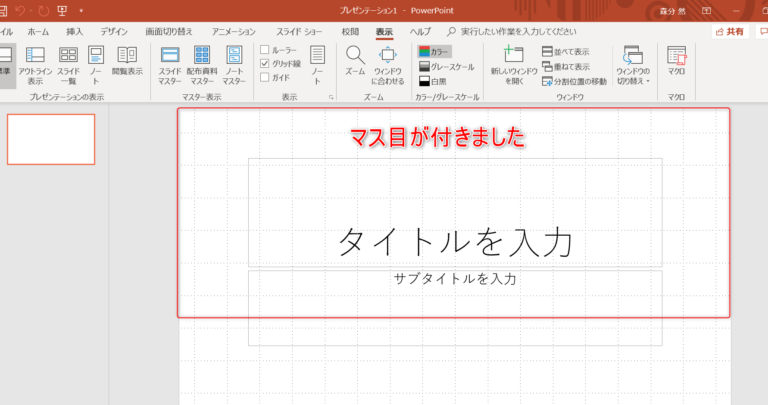
Task: Open the quick access toolbar customize arrow
Action: tap(81, 10)
